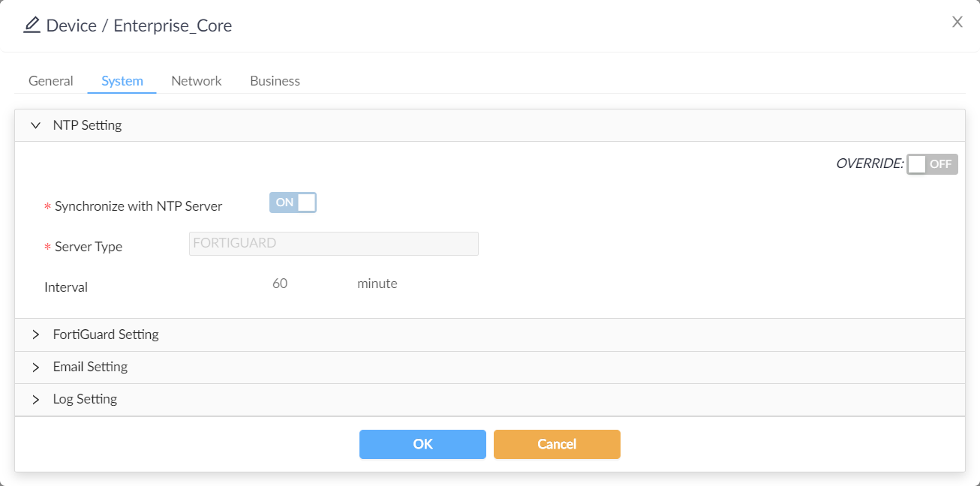The image size is (980, 486).
Task: Close the Device dialog with the X
Action: (x=957, y=22)
